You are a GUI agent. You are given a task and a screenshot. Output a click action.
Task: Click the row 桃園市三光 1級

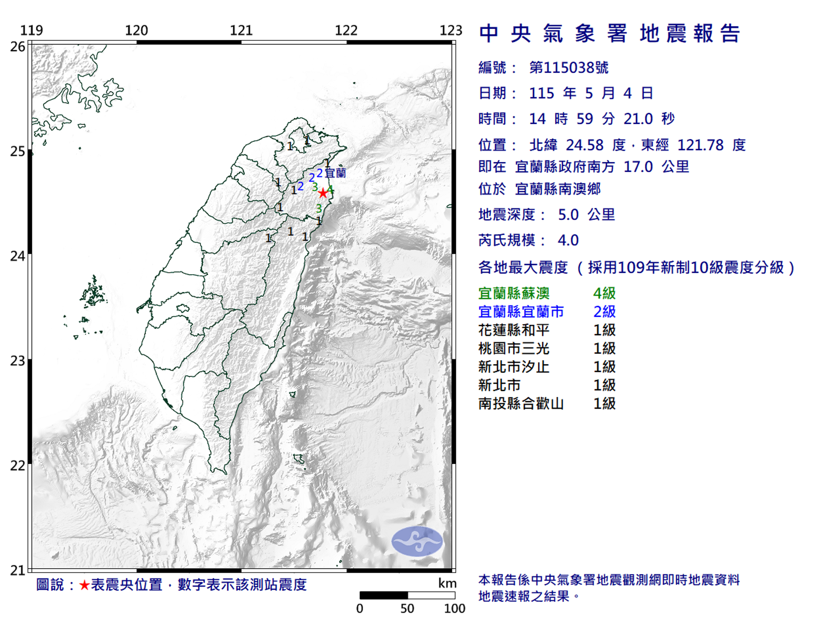tap(547, 348)
